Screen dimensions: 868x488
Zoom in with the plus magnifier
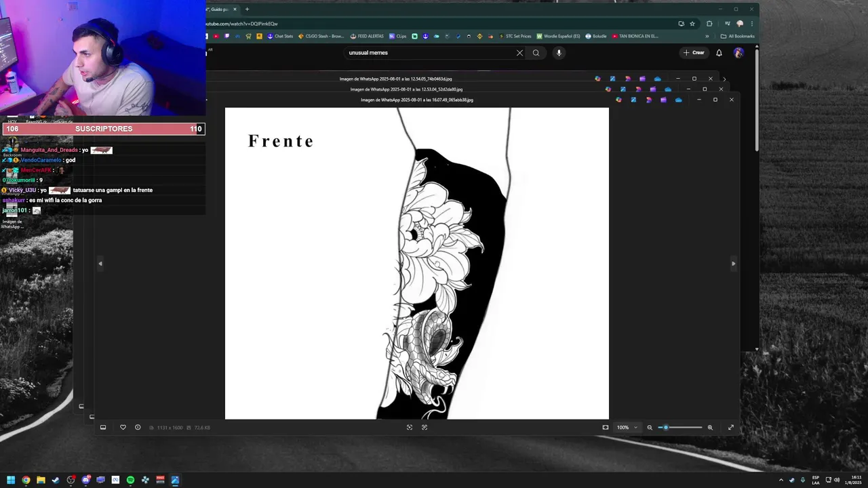(x=710, y=427)
